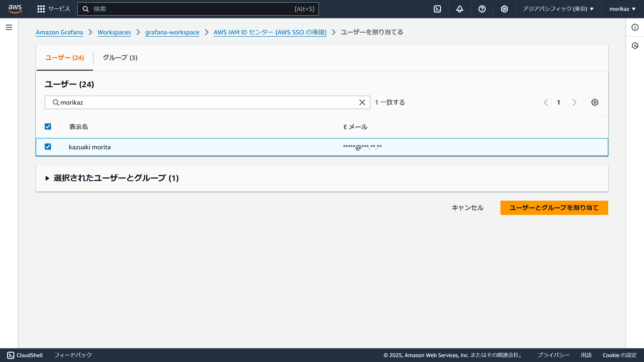Open table preferences gear icon
The image size is (644, 362).
pos(595,102)
